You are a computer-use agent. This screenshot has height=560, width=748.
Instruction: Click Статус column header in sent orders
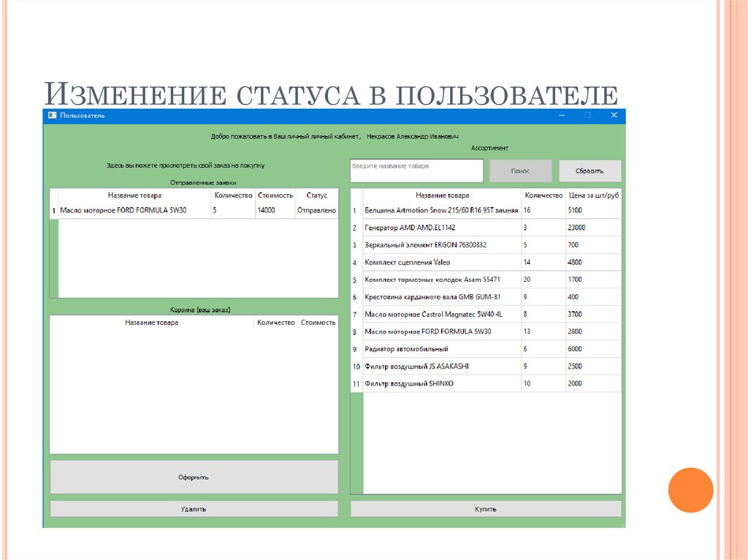317,196
